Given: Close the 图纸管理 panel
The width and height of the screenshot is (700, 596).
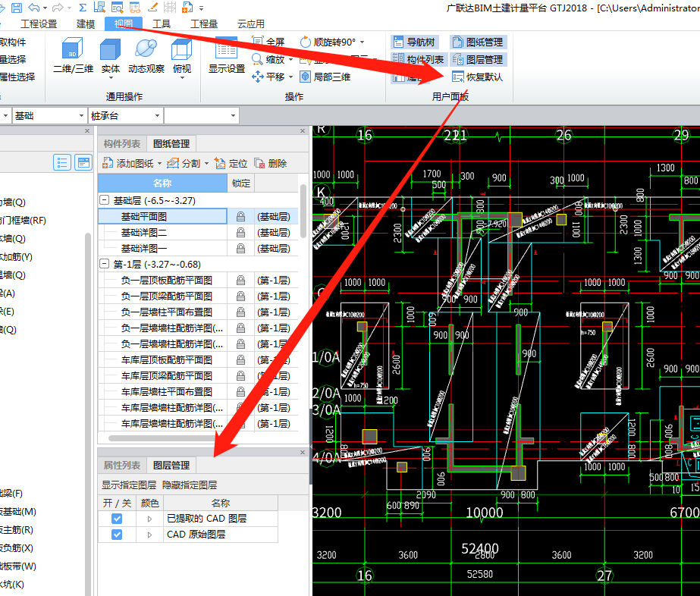Looking at the screenshot, I should (303, 131).
